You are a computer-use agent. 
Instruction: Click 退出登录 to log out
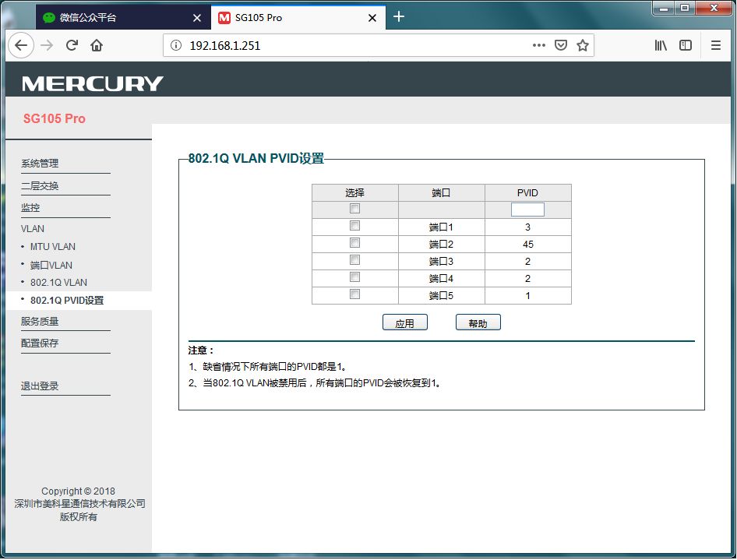point(40,386)
